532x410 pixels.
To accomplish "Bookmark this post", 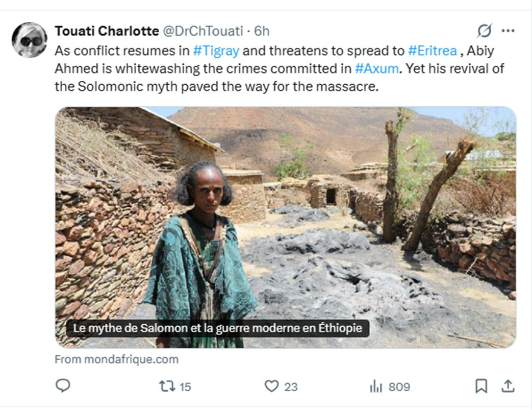I will coord(480,387).
